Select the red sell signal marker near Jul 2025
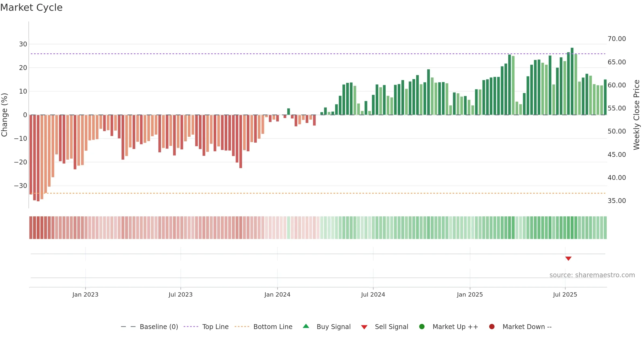This screenshot has height=362, width=644. click(568, 258)
